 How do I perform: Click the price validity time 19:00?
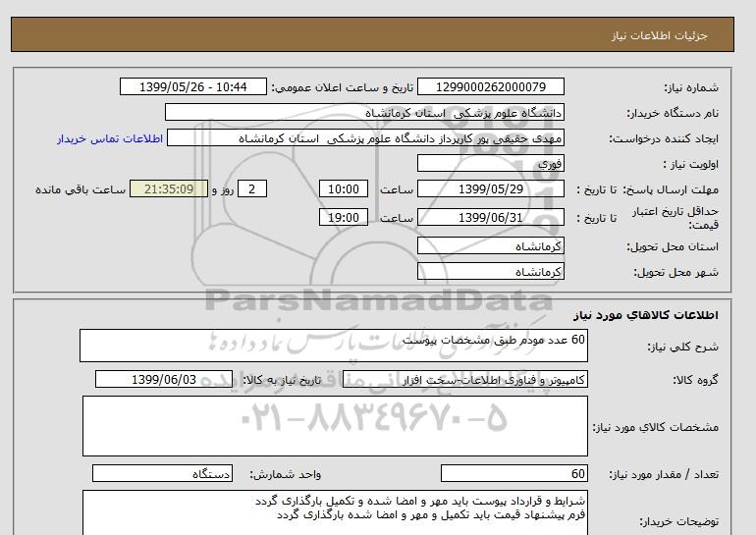click(x=344, y=217)
